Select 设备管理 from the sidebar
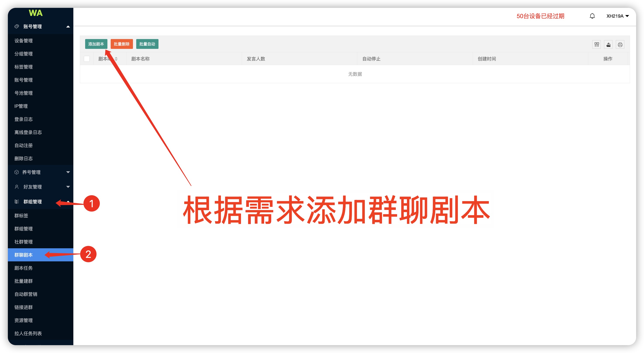The height and width of the screenshot is (353, 644). click(x=24, y=41)
